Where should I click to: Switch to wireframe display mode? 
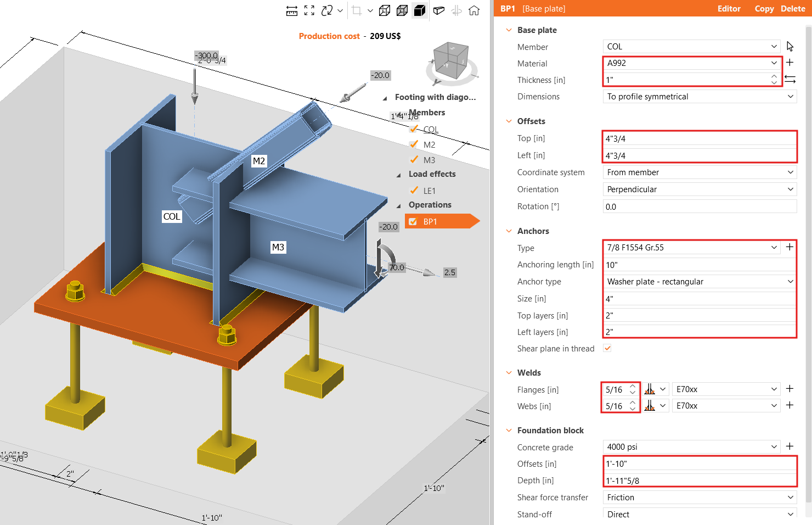[384, 10]
